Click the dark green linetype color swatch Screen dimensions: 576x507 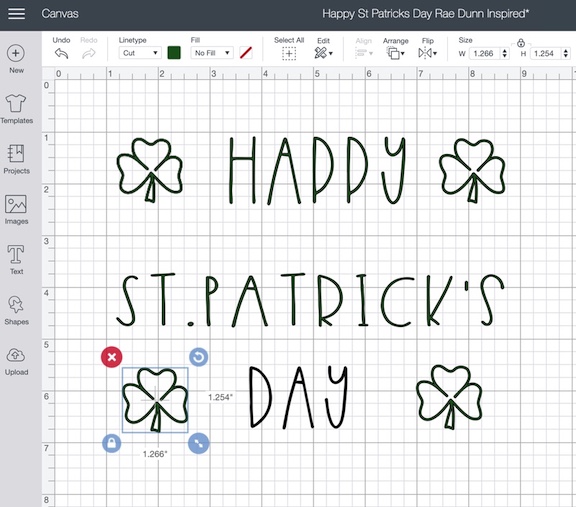point(174,53)
